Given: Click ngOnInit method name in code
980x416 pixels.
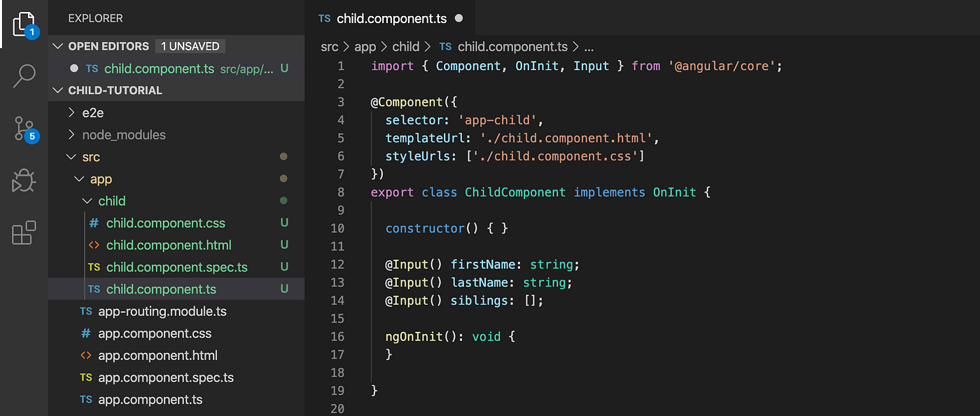Looking at the screenshot, I should tap(414, 337).
